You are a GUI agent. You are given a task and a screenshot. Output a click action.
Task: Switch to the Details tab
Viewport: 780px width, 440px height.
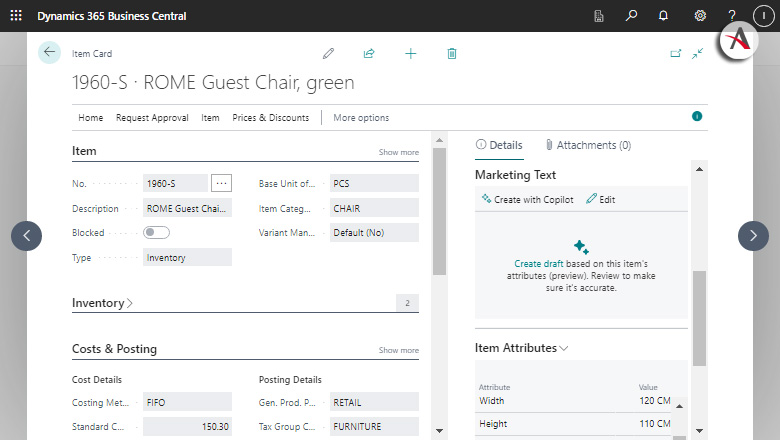pyautogui.click(x=499, y=145)
